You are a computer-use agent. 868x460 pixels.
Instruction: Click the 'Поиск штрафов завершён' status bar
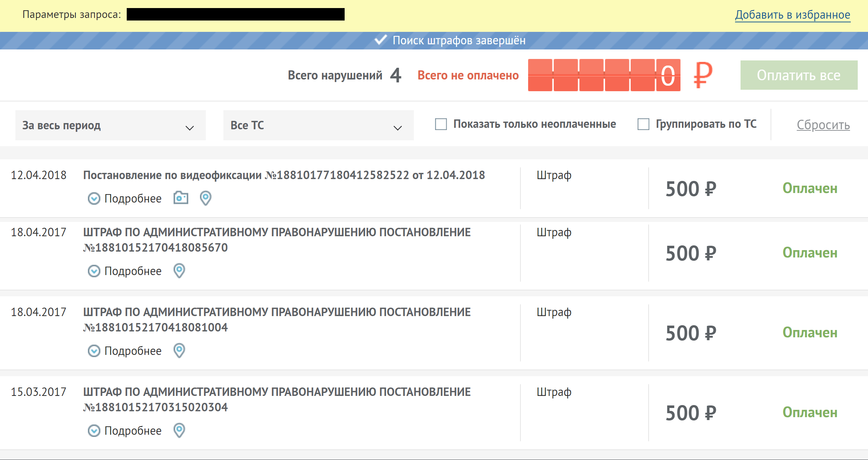[x=434, y=40]
